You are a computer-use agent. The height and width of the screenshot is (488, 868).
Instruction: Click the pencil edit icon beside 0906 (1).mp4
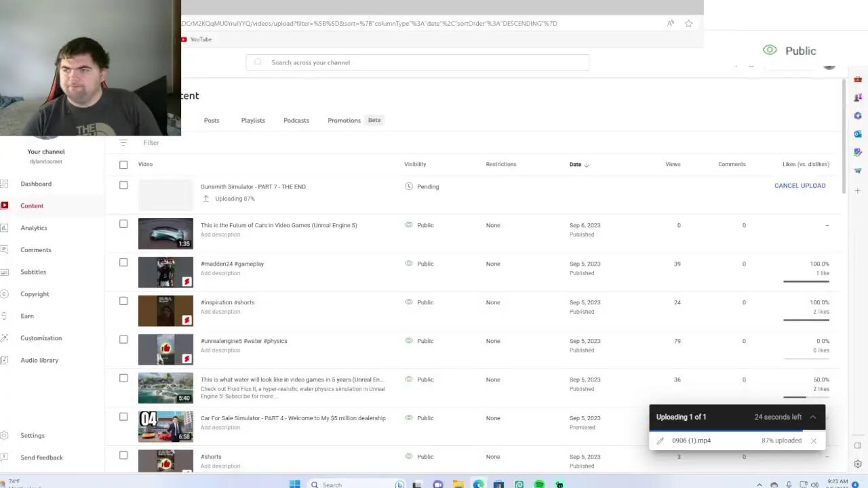[x=660, y=441]
